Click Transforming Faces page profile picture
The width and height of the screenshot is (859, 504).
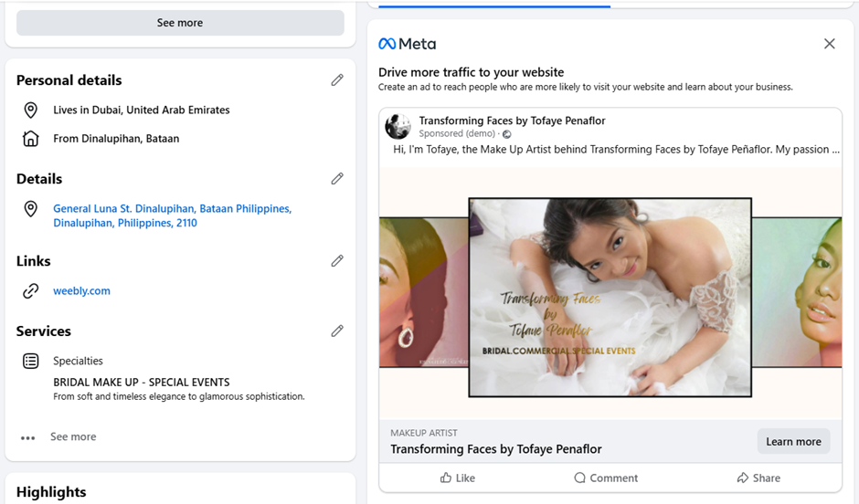click(x=398, y=126)
